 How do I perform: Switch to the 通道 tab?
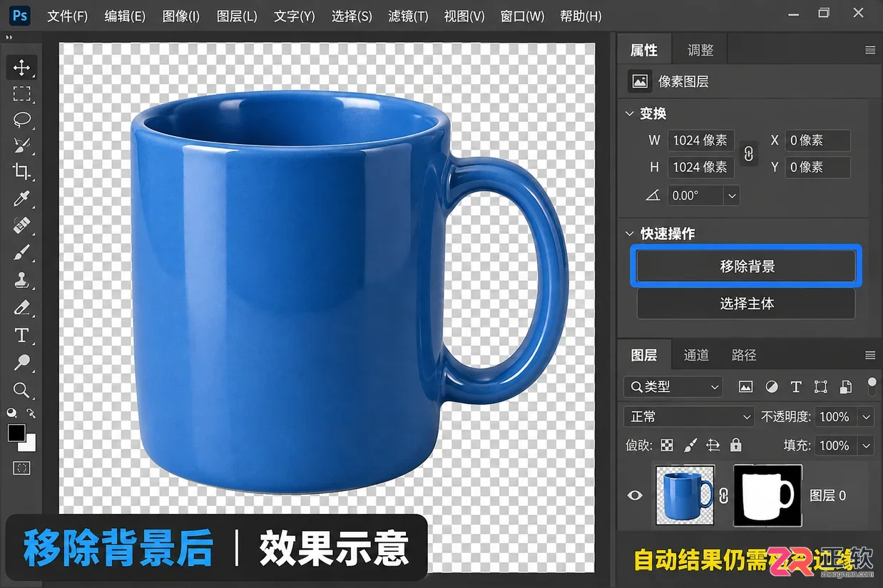tap(696, 355)
